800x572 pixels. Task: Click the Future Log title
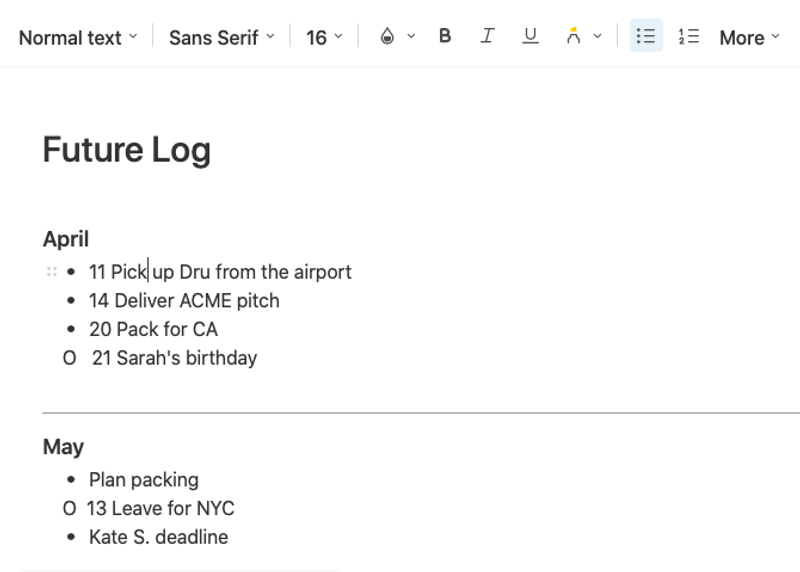(x=127, y=150)
